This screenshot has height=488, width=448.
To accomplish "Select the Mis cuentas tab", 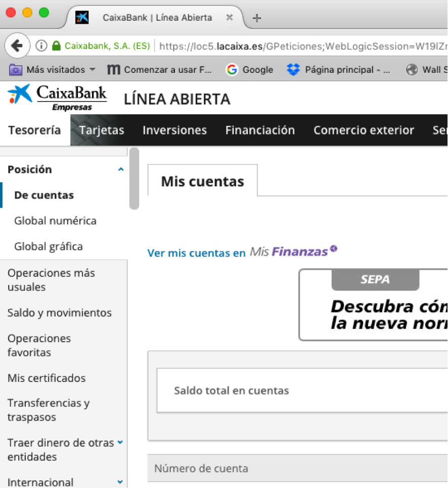I will [202, 181].
